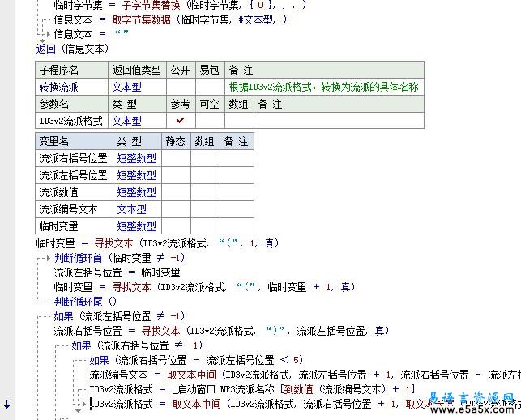Toggle 易包 cell in 转换流派 subroutine row
This screenshot has height=420, width=521.
coord(210,87)
